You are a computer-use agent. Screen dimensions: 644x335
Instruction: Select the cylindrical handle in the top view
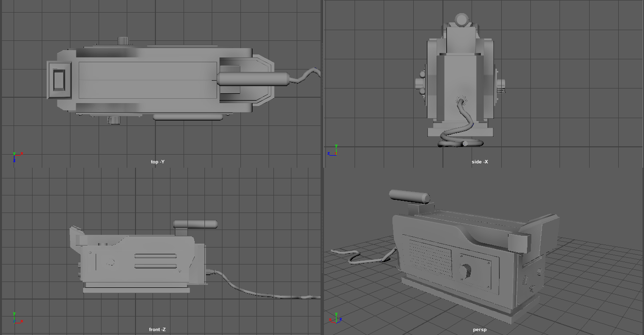click(x=253, y=79)
